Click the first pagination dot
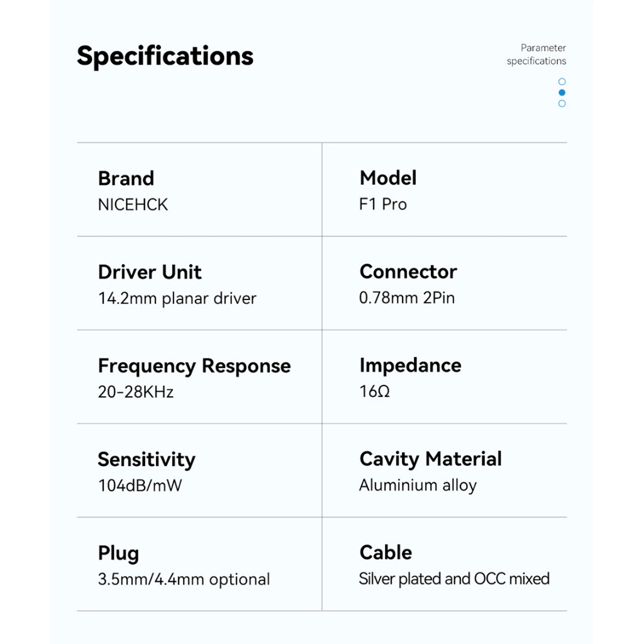Screen dimensions: 644x644 [x=562, y=82]
